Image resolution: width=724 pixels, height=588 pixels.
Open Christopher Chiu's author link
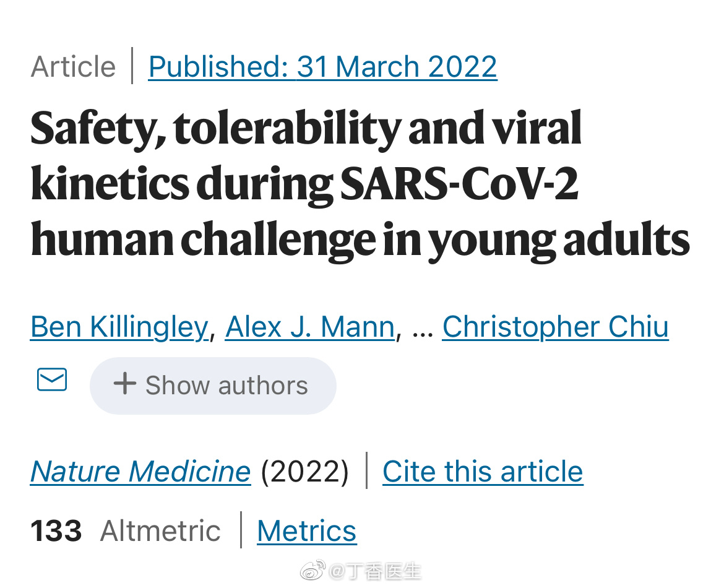pos(555,327)
